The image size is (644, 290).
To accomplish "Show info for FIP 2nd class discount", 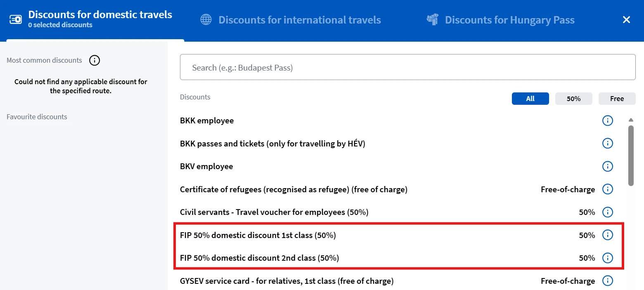I will click(x=607, y=258).
